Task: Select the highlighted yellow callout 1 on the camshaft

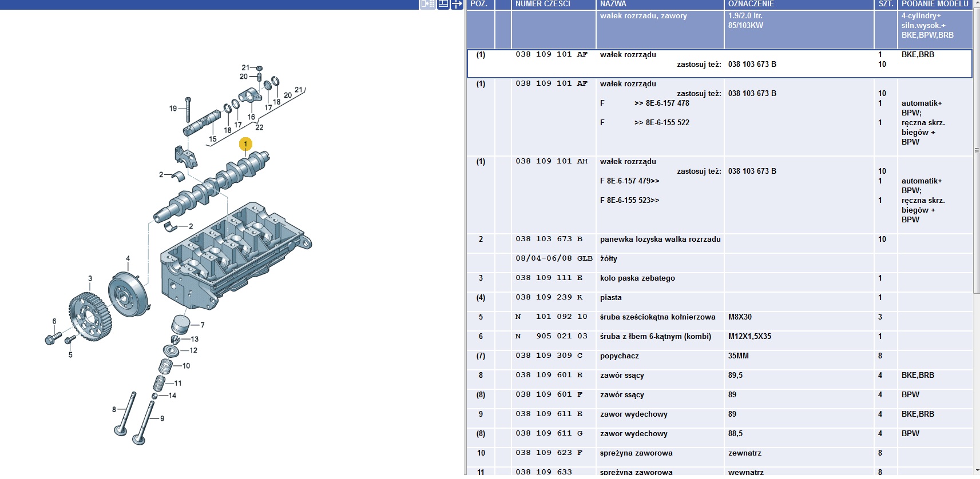Action: click(245, 144)
